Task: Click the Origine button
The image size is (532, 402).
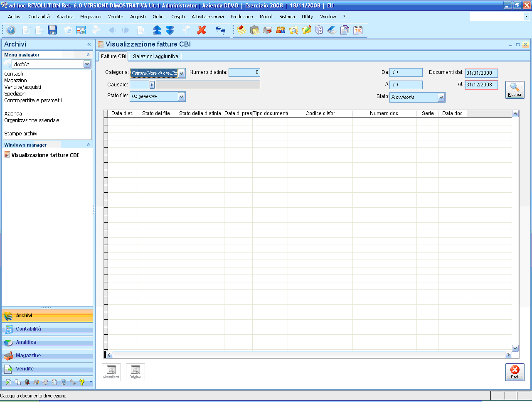Action: (x=135, y=372)
